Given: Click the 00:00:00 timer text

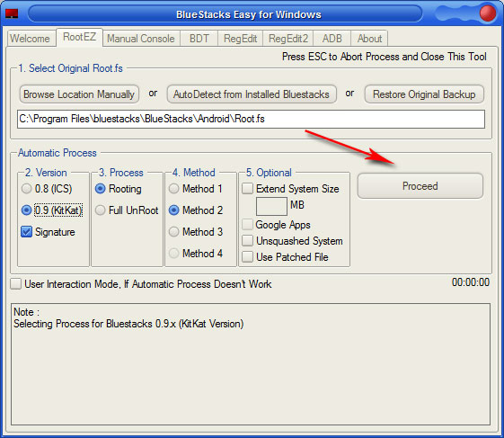Looking at the screenshot, I should 471,282.
